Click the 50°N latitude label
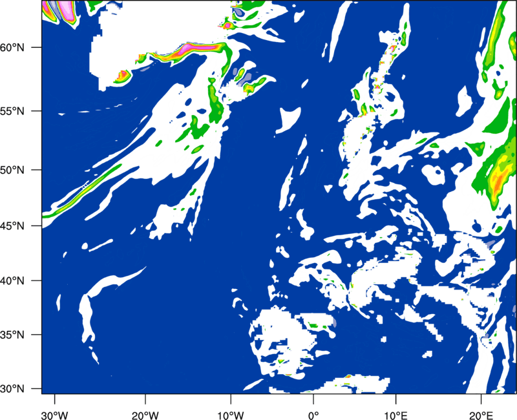Viewport: 517px width, 420px height. pos(12,170)
